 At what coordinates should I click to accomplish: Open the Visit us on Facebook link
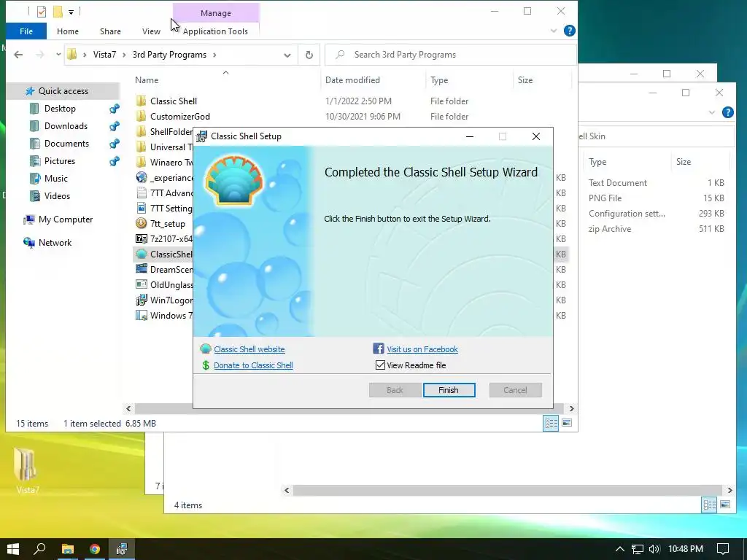pyautogui.click(x=422, y=349)
